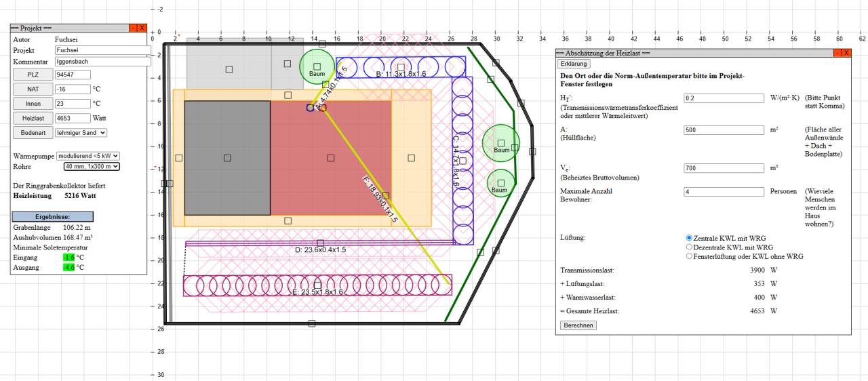Choose Dezentrale KWL mit WRG

(690, 247)
